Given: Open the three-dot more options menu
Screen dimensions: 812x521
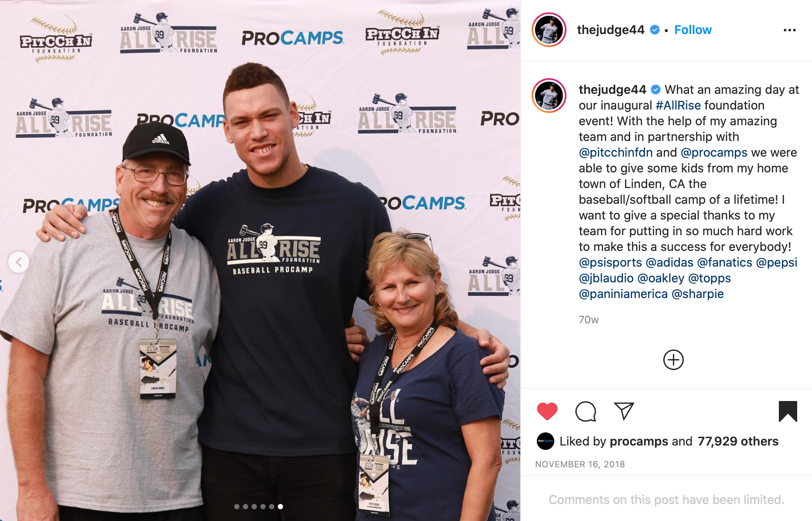Looking at the screenshot, I should click(789, 30).
